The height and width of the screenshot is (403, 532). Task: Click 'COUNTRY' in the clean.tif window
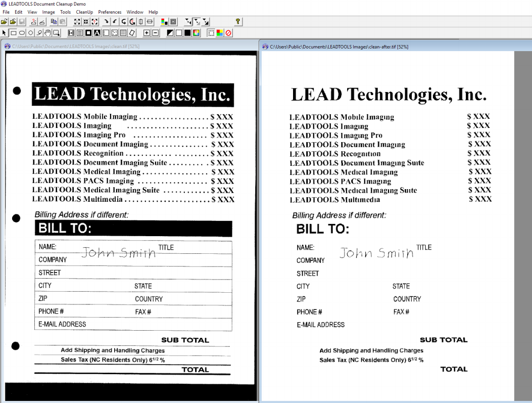point(149,299)
